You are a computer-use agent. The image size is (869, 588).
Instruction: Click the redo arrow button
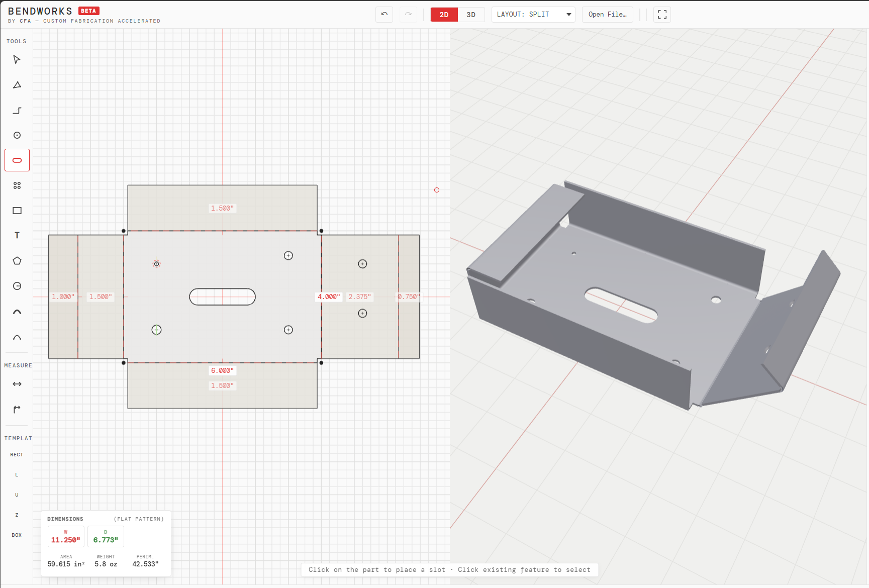(408, 14)
